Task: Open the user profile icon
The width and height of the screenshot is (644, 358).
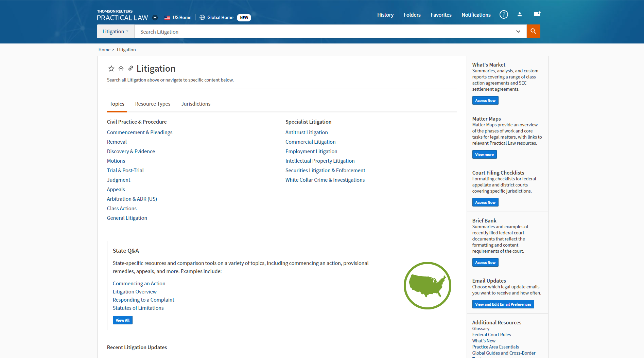Action: (519, 15)
